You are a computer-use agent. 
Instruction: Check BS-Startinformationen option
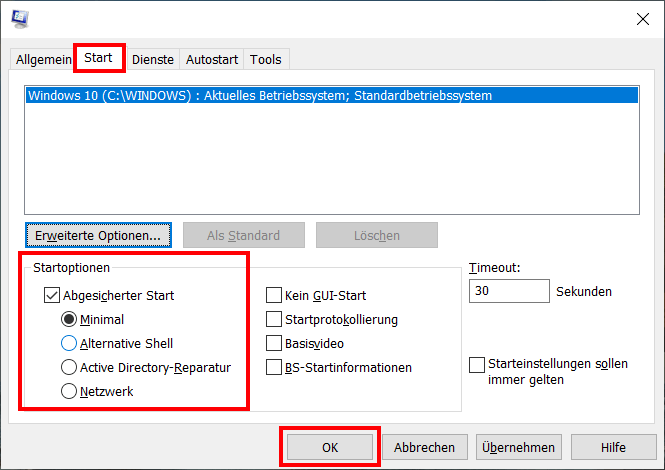pyautogui.click(x=274, y=367)
